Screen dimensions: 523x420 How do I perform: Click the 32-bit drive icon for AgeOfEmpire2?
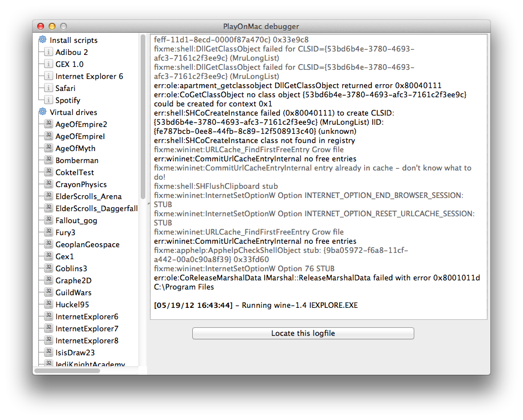coord(49,124)
